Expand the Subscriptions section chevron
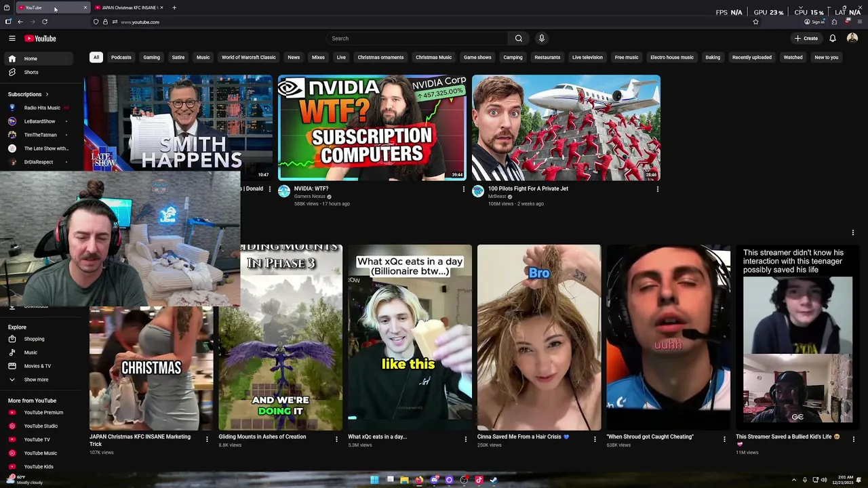The height and width of the screenshot is (488, 868). (47, 94)
